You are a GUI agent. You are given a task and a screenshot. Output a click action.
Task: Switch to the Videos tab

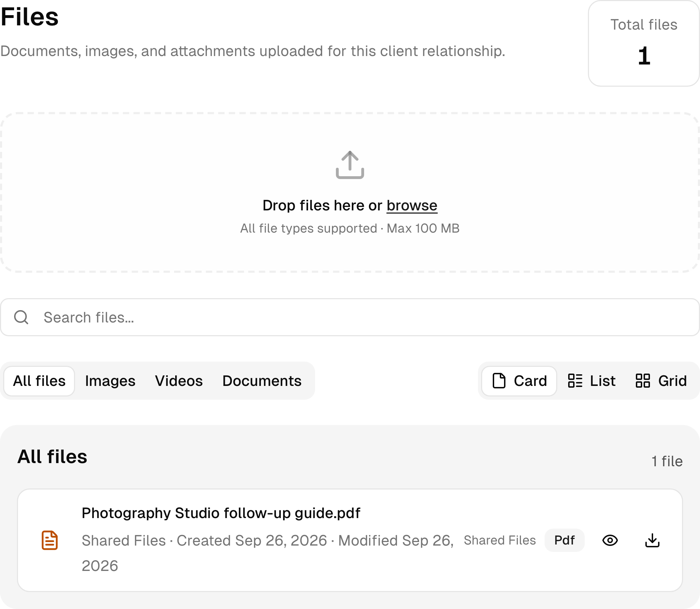pyautogui.click(x=179, y=381)
